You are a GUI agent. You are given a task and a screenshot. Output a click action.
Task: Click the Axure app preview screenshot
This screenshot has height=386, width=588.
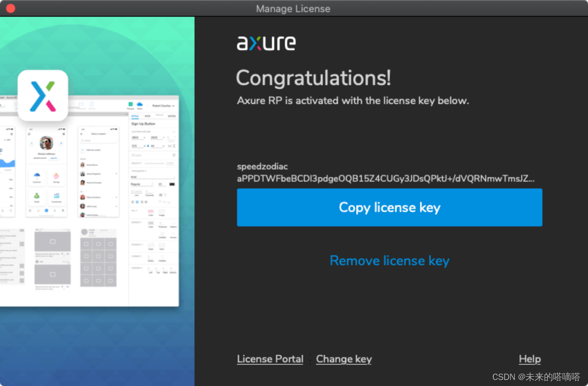[90, 201]
